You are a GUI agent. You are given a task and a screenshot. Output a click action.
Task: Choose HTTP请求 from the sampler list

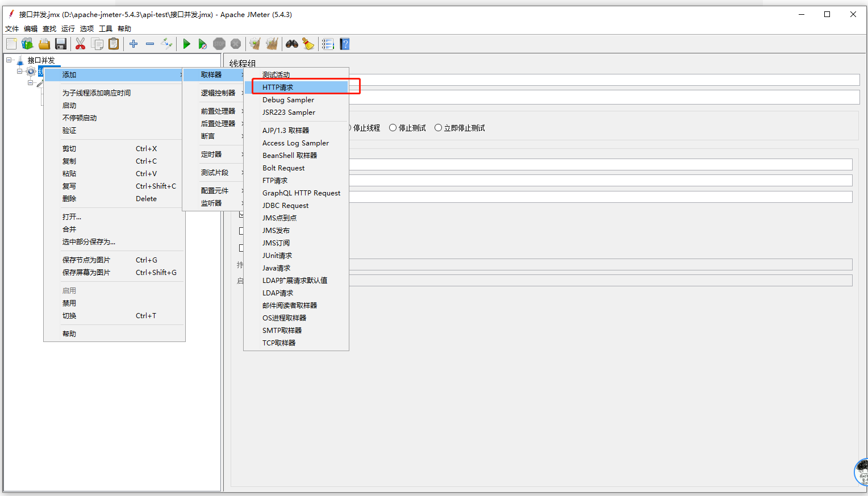click(x=296, y=87)
